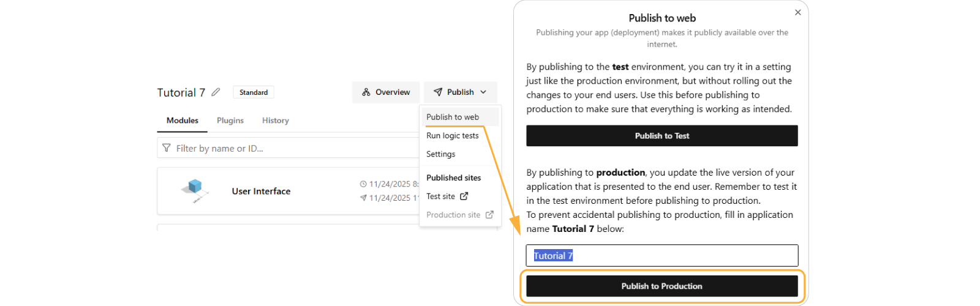Screen dimensions: 980x306
Task: Click the application name confirmation field
Action: [661, 256]
